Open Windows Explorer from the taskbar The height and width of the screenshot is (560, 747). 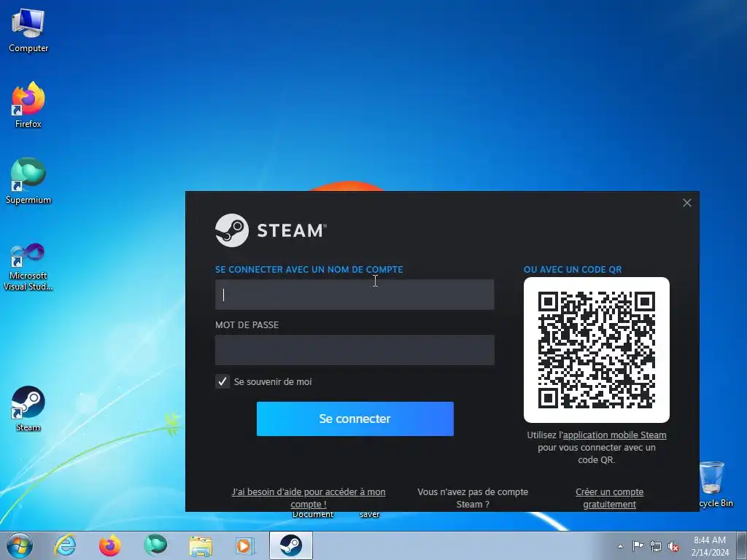(201, 545)
